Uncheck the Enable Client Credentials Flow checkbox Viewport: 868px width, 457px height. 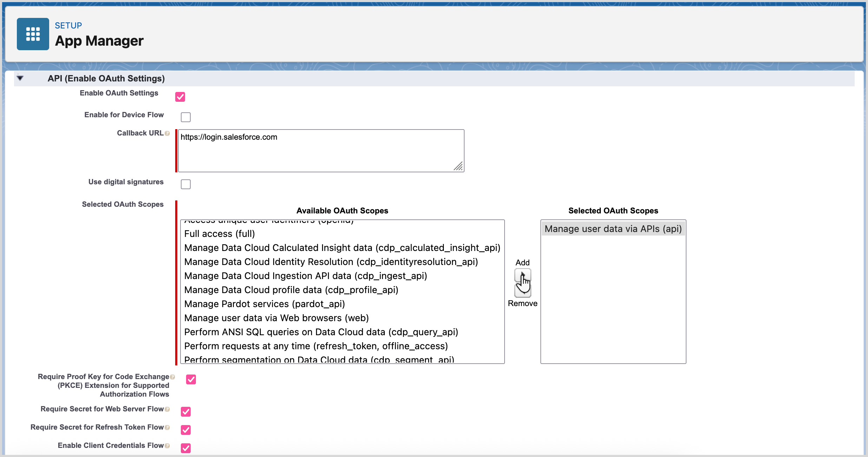(186, 448)
